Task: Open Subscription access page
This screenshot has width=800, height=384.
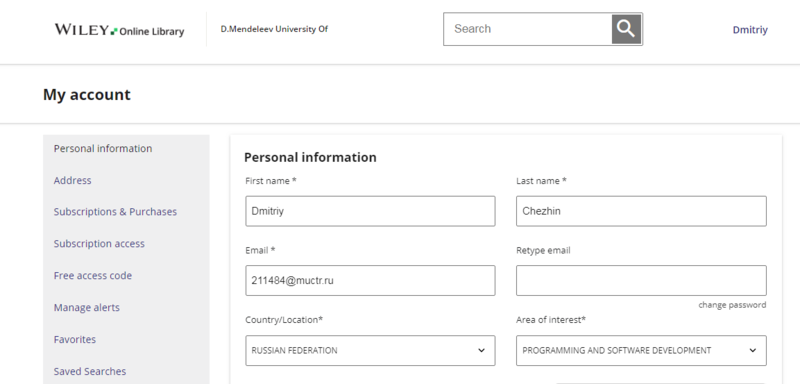Action: [x=99, y=244]
